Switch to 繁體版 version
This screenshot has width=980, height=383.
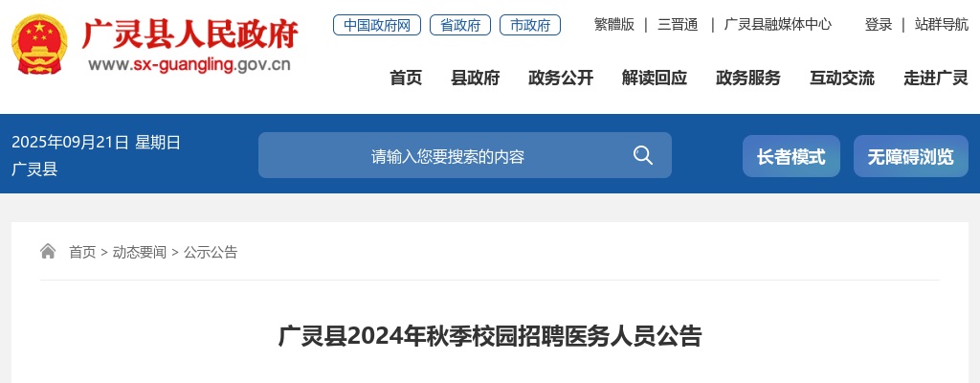tap(613, 25)
